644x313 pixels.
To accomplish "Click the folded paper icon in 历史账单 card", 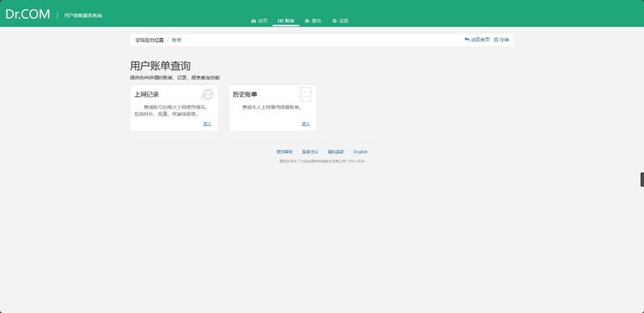I will (x=305, y=94).
